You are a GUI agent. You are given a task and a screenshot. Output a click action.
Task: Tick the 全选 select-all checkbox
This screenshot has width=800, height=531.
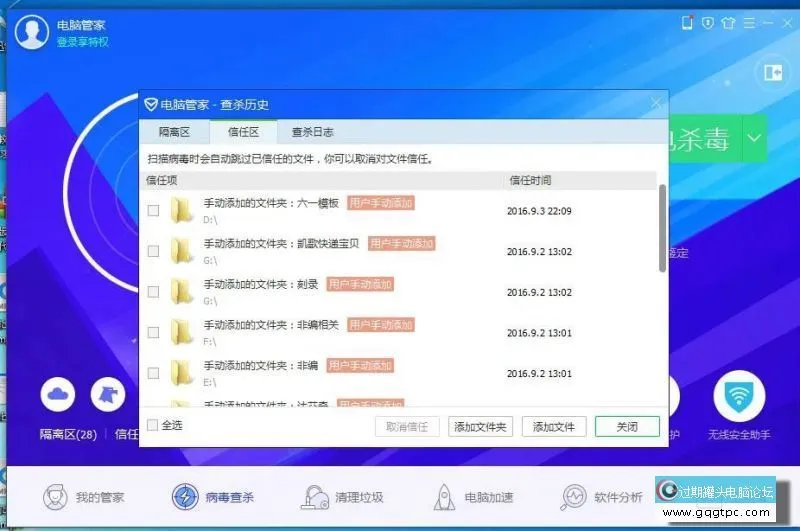[152, 425]
